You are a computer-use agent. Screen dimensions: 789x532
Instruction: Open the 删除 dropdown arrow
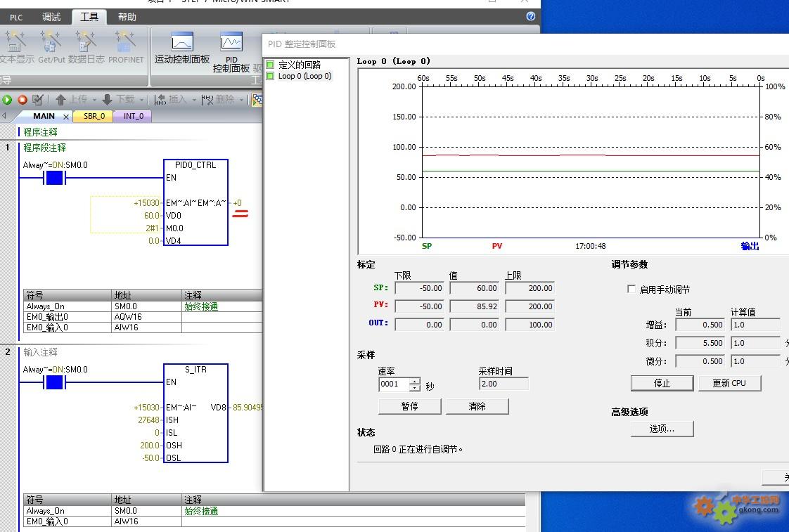[x=241, y=100]
